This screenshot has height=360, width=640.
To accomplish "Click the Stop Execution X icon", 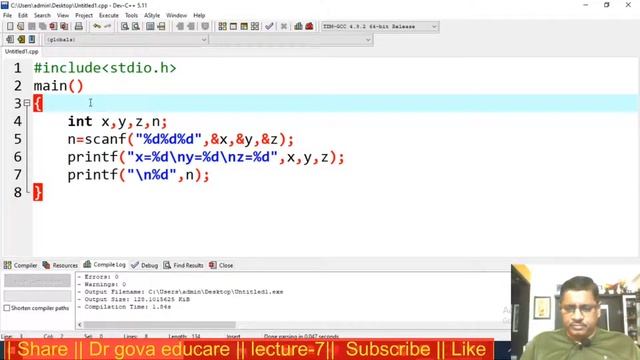I will coord(284,27).
